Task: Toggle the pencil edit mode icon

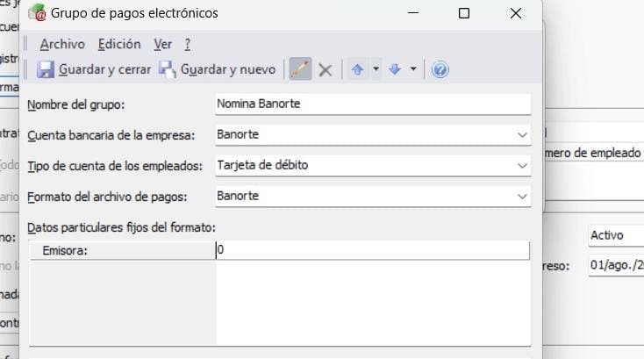Action: point(300,69)
